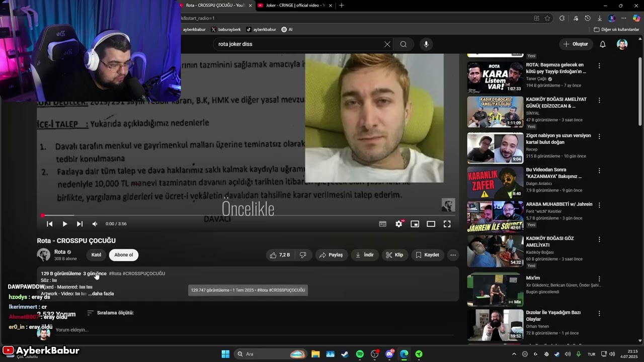Screen dimensions: 644x362
Task: Close the Joker - CRINGE tab
Action: pyautogui.click(x=330, y=6)
